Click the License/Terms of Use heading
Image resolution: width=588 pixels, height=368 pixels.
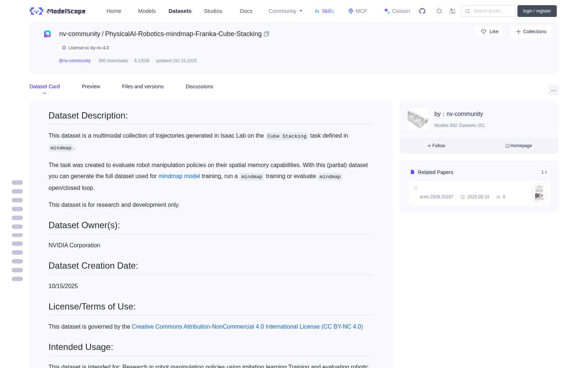pyautogui.click(x=92, y=307)
